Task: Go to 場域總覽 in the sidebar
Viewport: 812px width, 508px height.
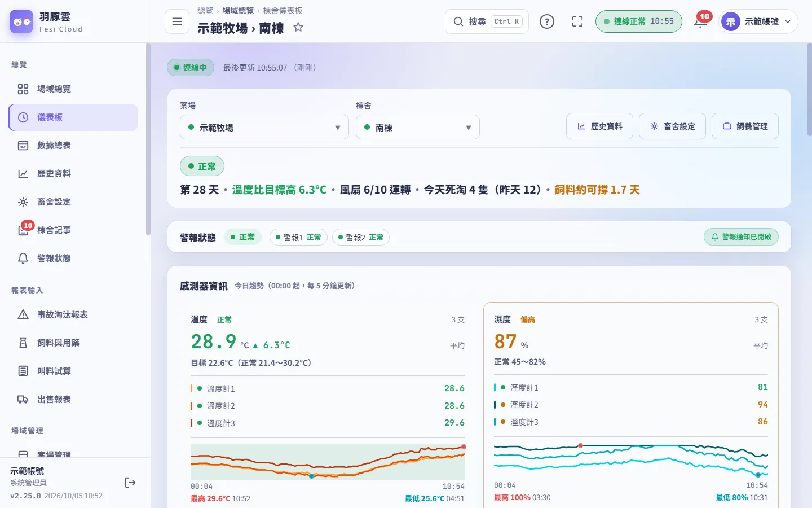Action: (73, 89)
